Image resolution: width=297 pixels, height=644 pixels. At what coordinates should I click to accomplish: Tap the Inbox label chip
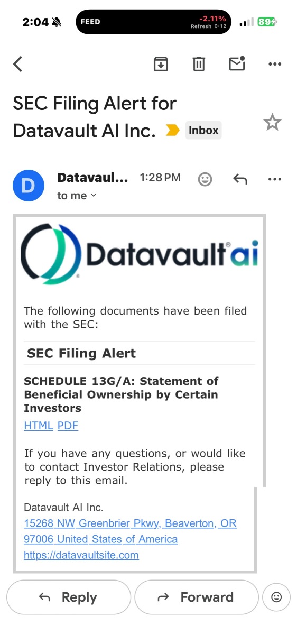click(x=203, y=131)
